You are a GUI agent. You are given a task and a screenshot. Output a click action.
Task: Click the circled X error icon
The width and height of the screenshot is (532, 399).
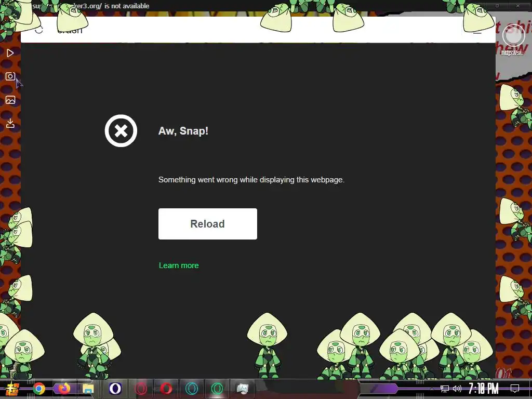click(121, 130)
